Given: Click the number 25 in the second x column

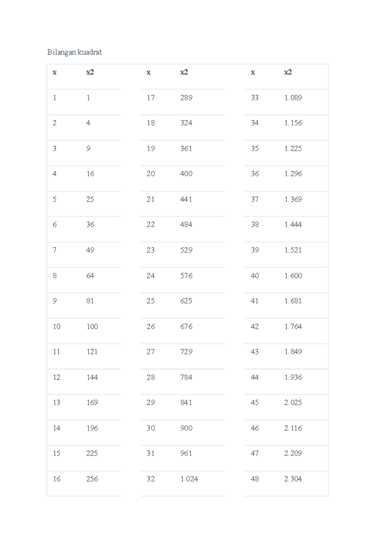Looking at the screenshot, I should coord(151,301).
